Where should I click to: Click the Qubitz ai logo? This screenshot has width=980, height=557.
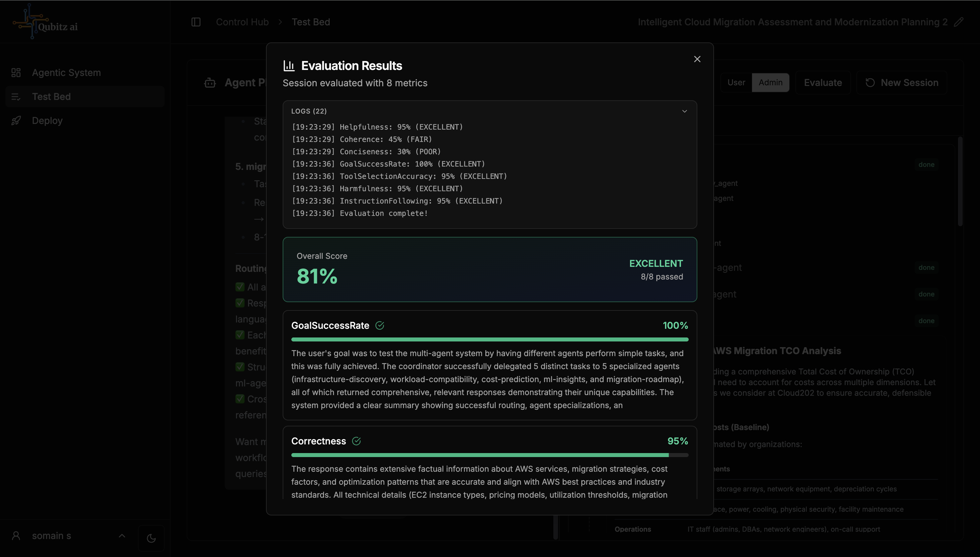tap(45, 22)
